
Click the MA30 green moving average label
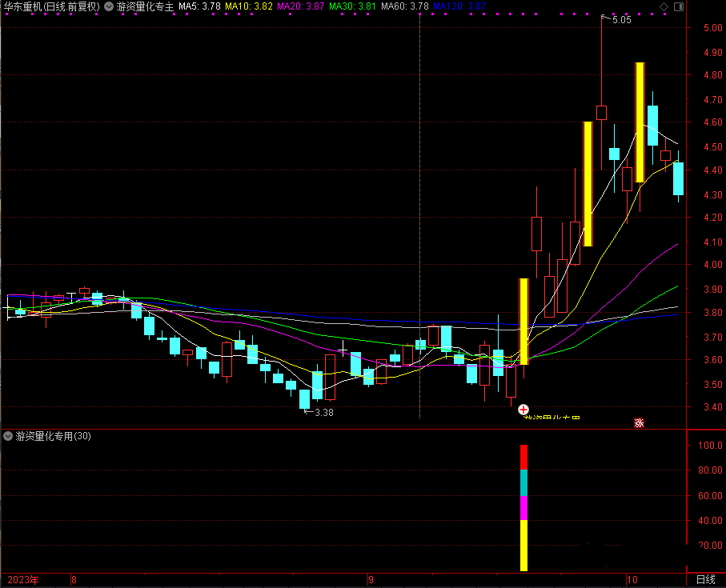point(353,6)
